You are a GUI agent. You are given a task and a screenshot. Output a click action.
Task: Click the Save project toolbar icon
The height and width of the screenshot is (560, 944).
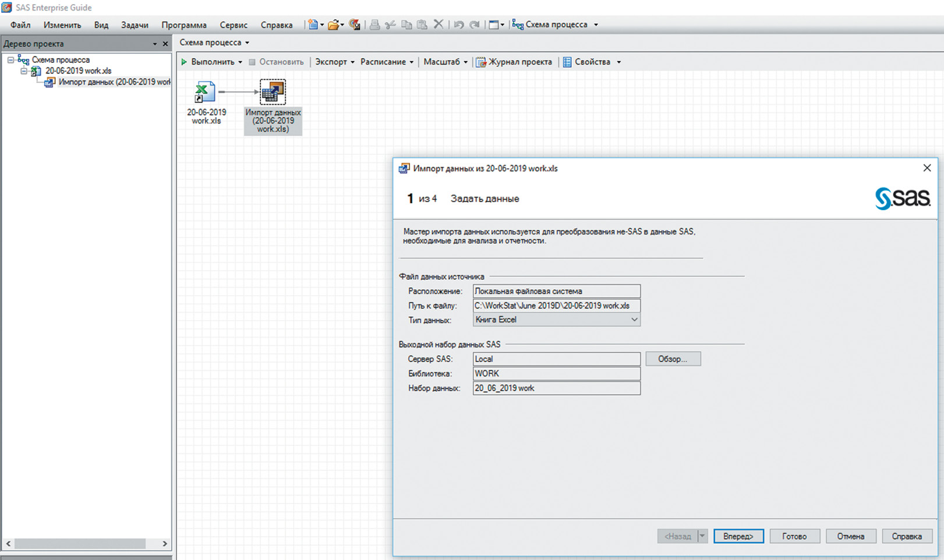(354, 24)
